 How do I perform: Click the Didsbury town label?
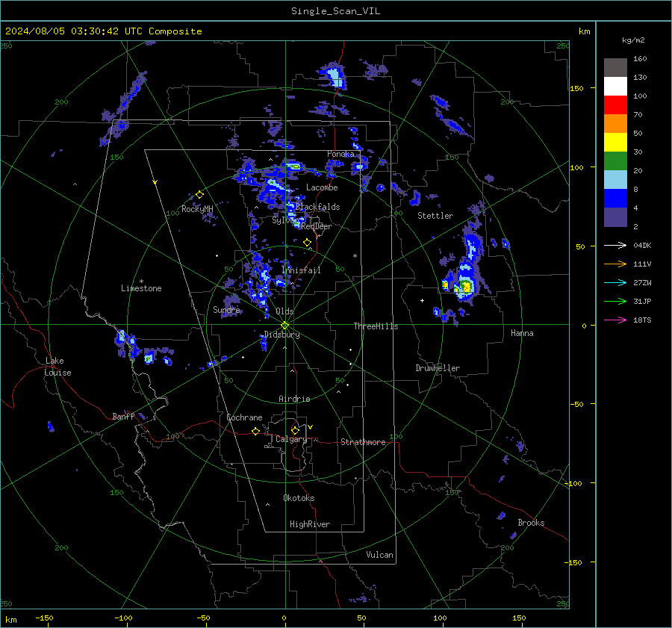pyautogui.click(x=281, y=335)
